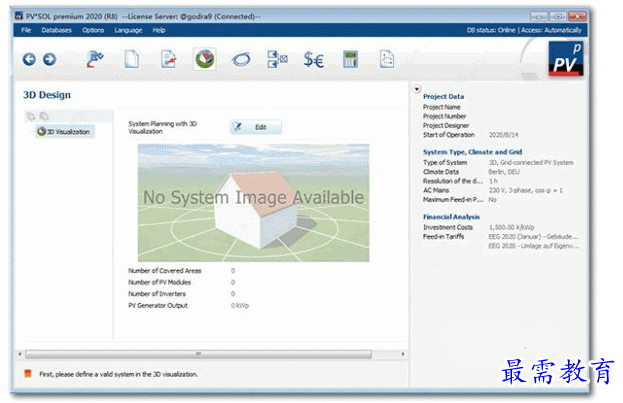Click the house system image preview
Viewport: 623px width, 403px height.
point(253,203)
